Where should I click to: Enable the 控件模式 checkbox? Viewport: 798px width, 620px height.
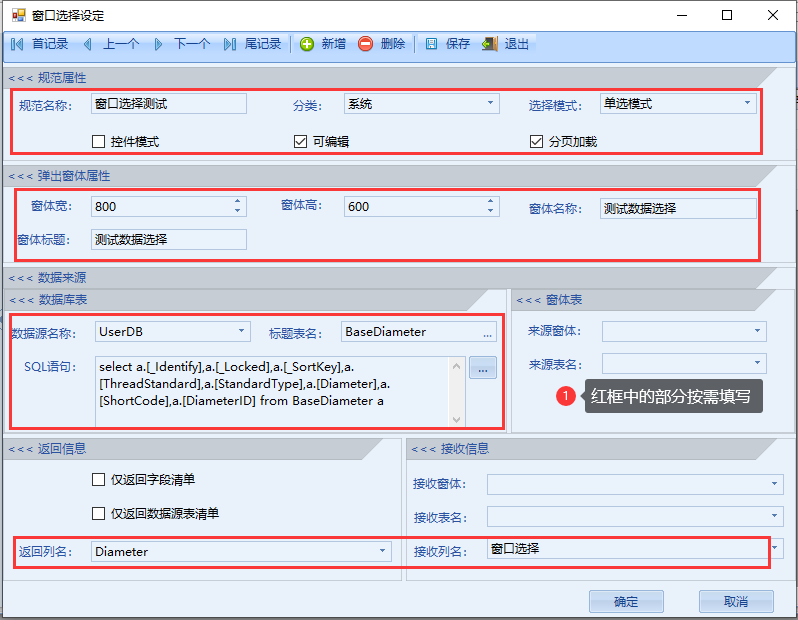[x=98, y=142]
